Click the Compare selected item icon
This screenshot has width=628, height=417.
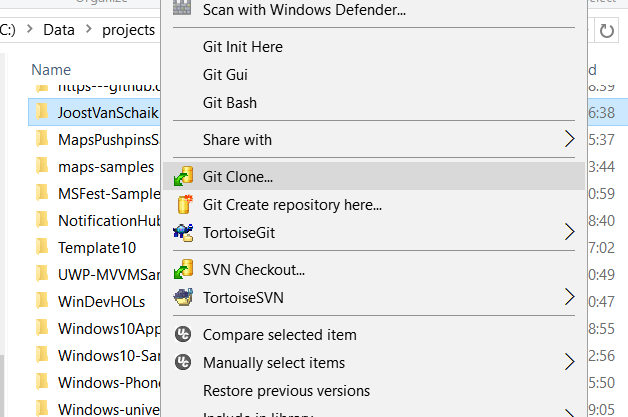click(183, 335)
